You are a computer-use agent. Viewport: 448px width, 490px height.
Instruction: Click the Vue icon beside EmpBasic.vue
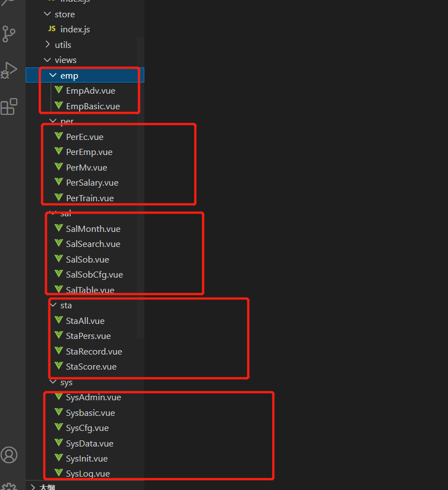[x=59, y=105]
